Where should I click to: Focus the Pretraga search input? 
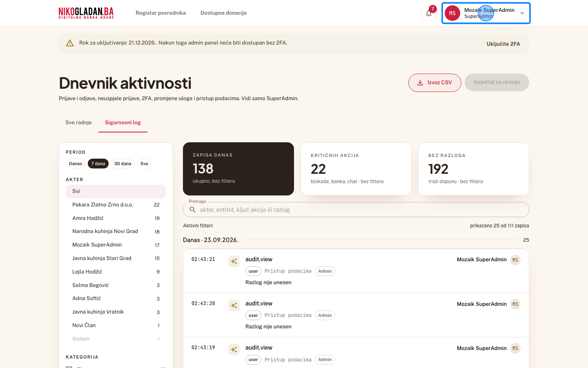coord(356,210)
